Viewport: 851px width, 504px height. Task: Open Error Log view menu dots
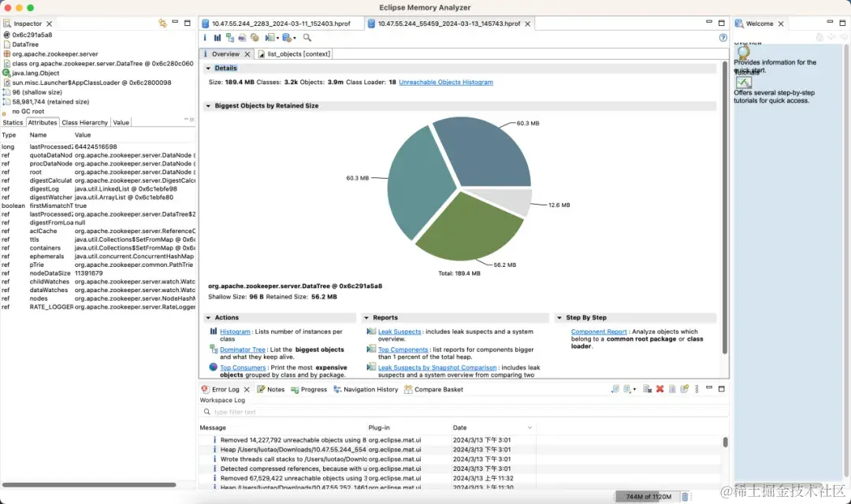[x=697, y=389]
